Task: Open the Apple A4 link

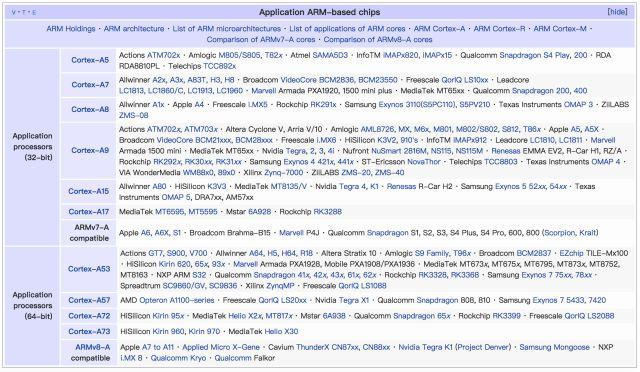Action: coord(199,105)
